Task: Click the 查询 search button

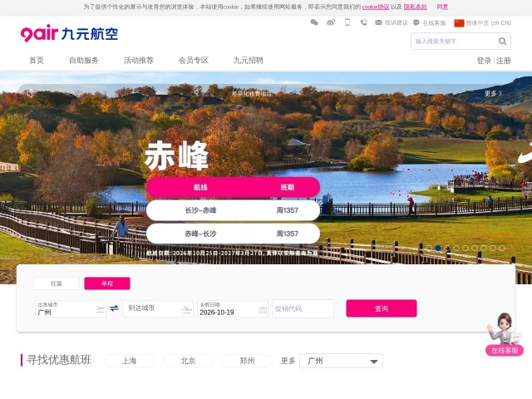Action: 382,308
